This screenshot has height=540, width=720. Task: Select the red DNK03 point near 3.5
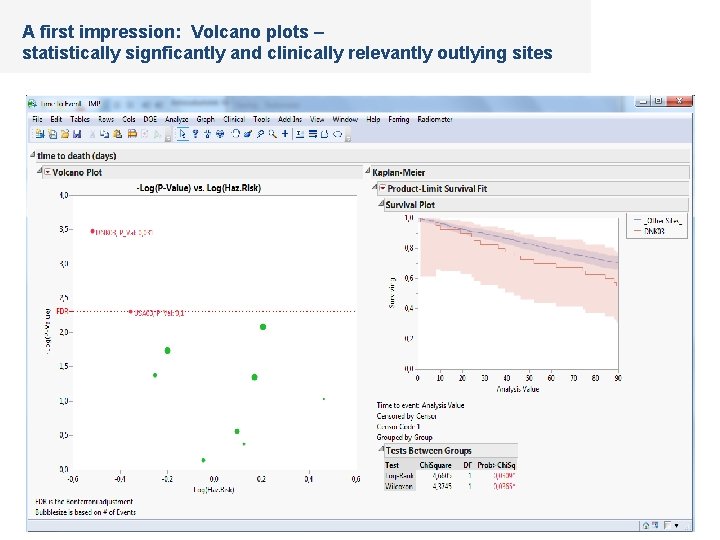point(92,231)
